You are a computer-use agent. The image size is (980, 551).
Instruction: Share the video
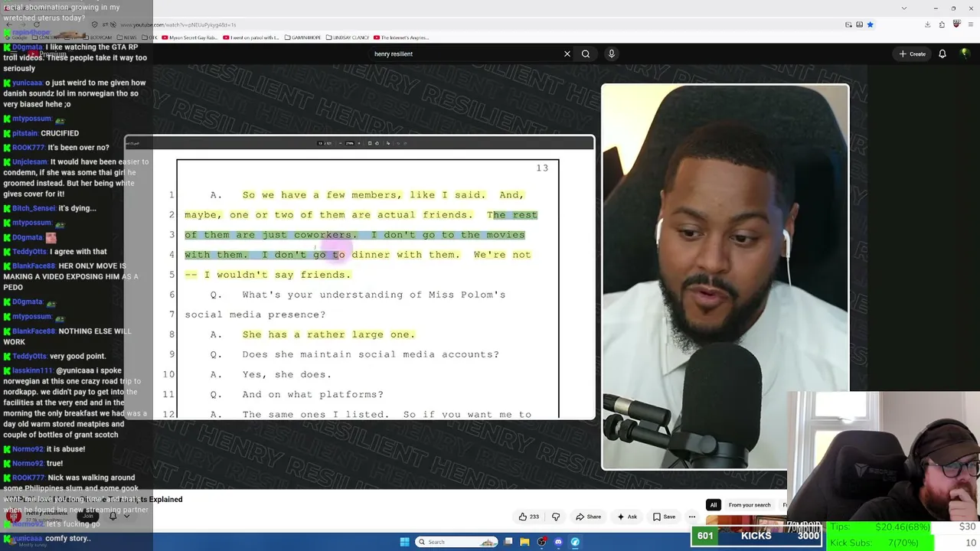(x=589, y=517)
